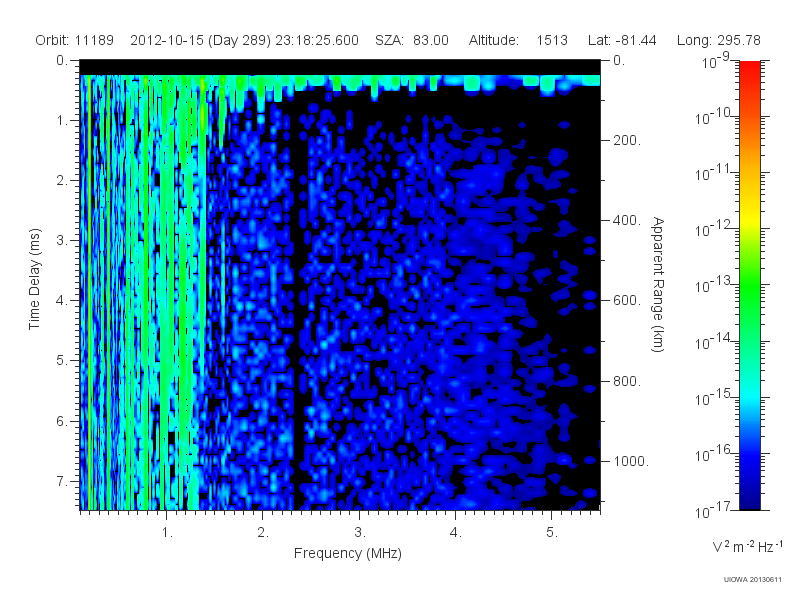Click the 'Time Delay (ms)' axis label

pos(34,280)
